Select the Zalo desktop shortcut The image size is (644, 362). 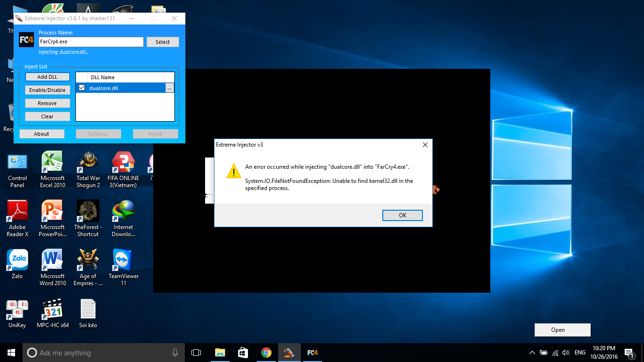pos(17,264)
